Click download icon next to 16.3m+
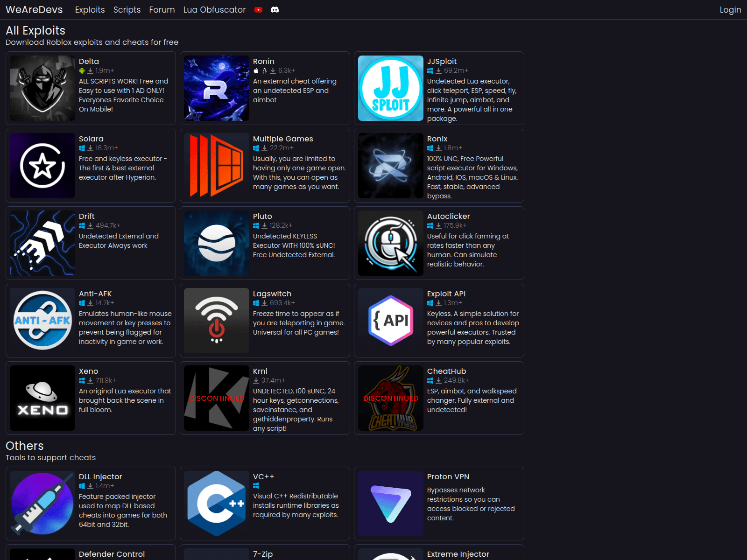Viewport: 747px width, 560px height. [91, 148]
